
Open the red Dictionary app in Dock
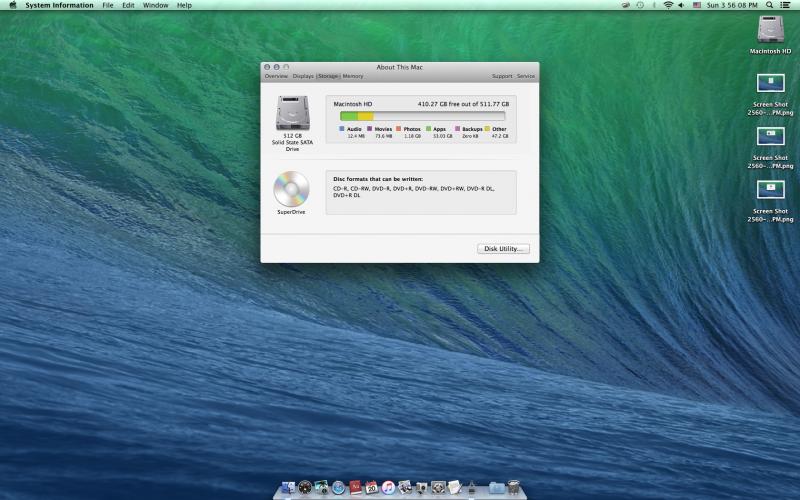coord(356,487)
